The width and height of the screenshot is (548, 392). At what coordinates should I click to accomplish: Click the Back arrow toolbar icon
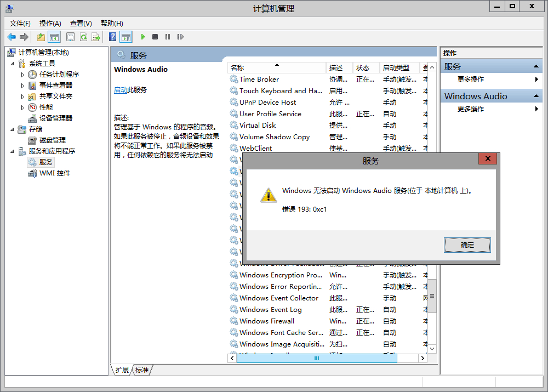click(x=12, y=37)
